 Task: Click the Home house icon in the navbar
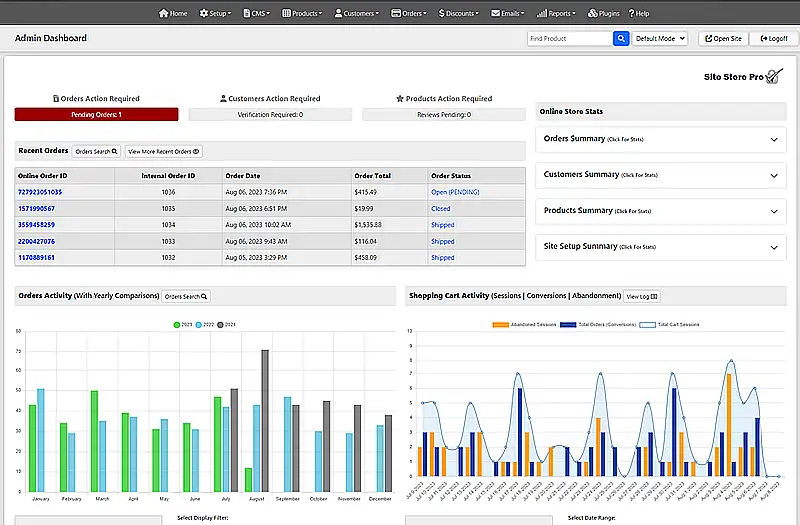[163, 13]
